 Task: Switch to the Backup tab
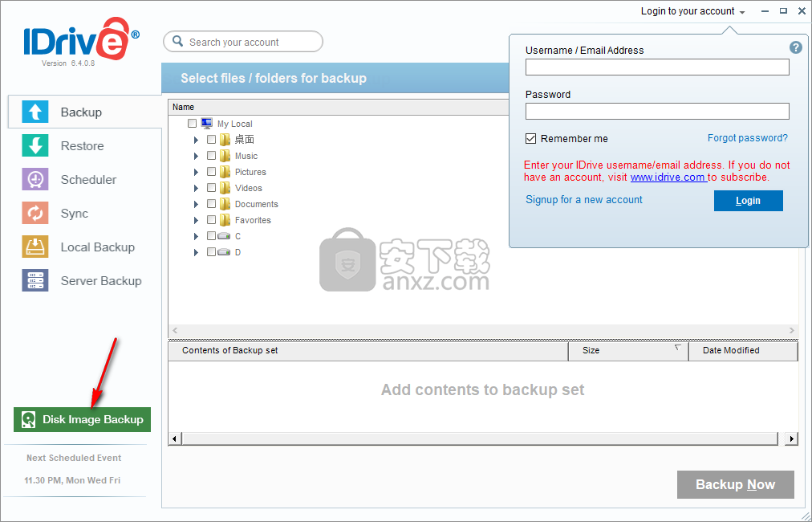pyautogui.click(x=85, y=112)
